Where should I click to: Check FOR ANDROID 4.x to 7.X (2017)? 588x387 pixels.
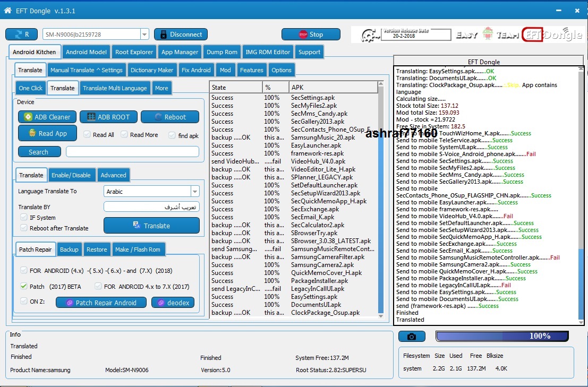[98, 286]
